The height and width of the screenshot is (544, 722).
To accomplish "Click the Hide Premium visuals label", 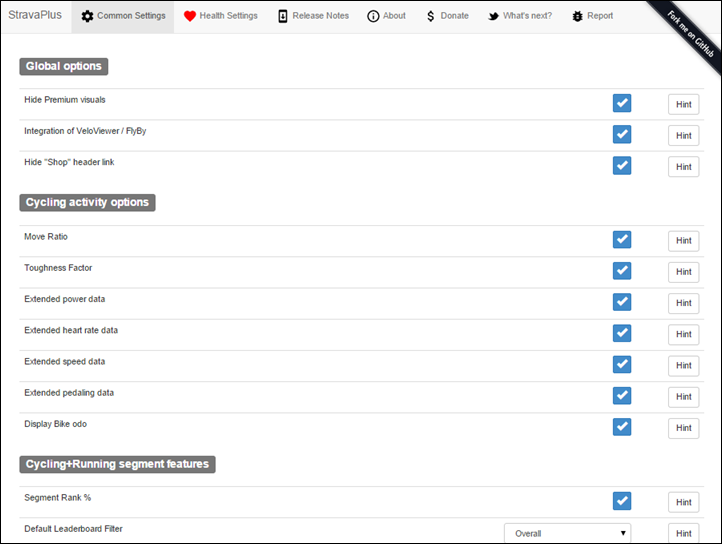I will click(x=65, y=100).
